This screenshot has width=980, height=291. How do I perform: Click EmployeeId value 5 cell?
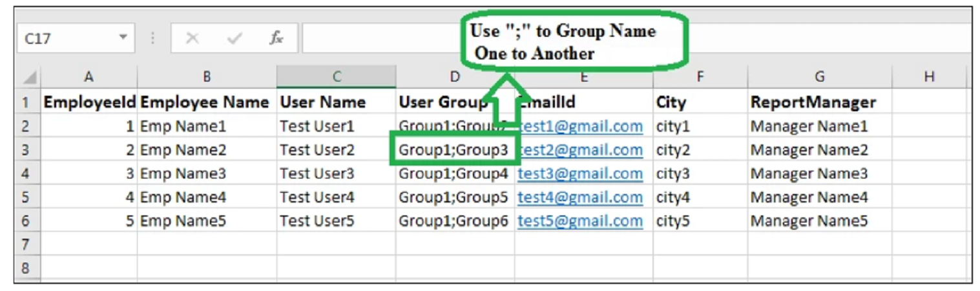89,221
